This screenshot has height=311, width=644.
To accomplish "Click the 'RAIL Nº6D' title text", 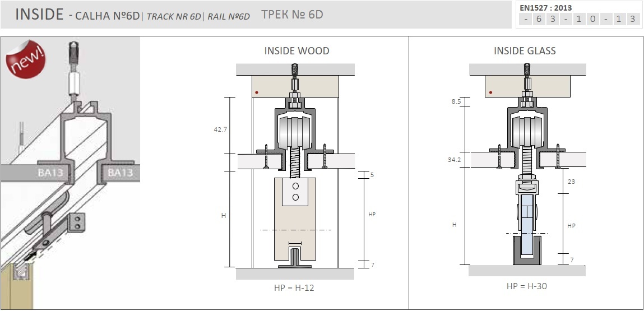I will [x=228, y=16].
